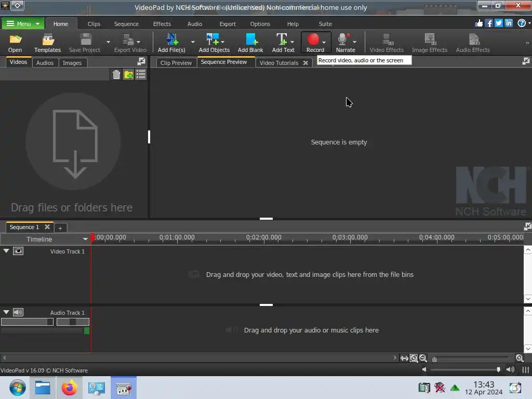Viewport: 532px width, 399px height.
Task: Expand the Narrate dropdown arrow
Action: coord(354,42)
